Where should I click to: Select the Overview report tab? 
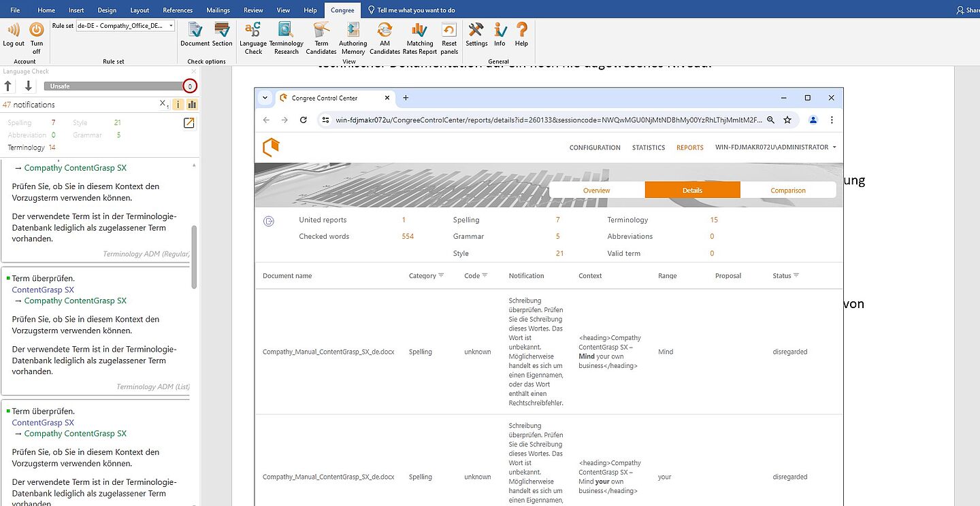[x=596, y=190]
